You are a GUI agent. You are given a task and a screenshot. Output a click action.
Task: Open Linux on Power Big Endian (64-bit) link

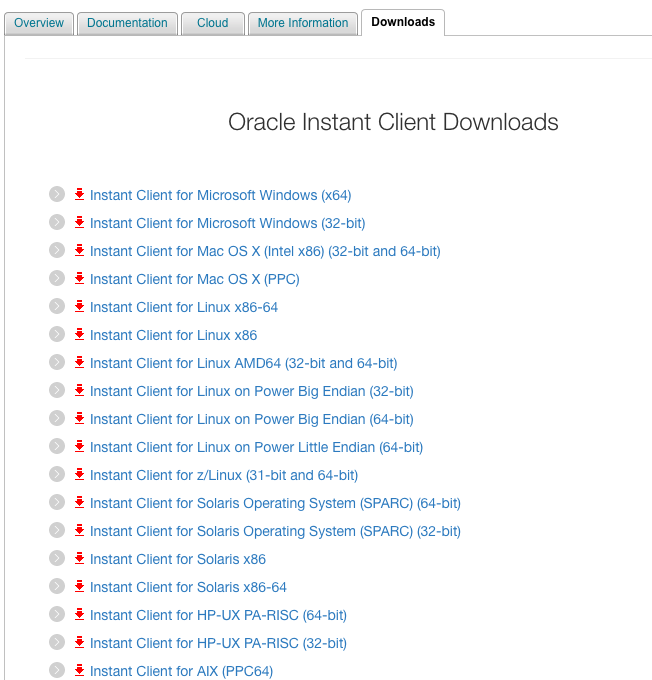pyautogui.click(x=252, y=419)
